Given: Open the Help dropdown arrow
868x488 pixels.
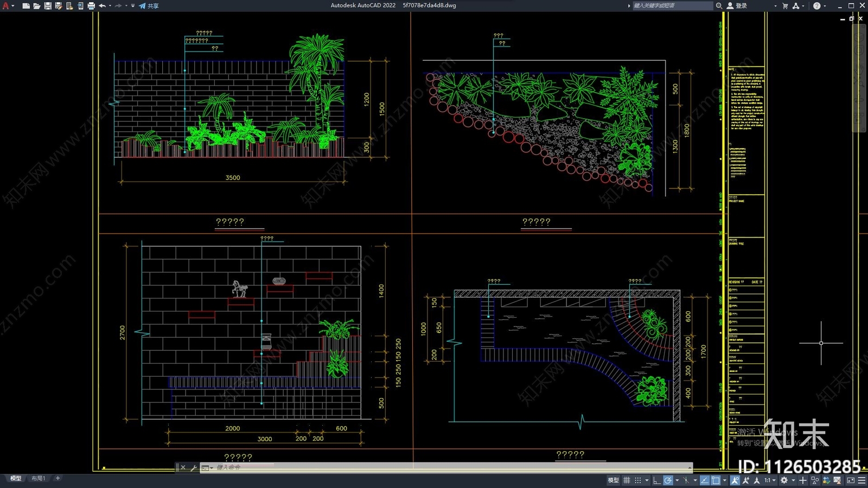Looking at the screenshot, I should click(x=825, y=5).
